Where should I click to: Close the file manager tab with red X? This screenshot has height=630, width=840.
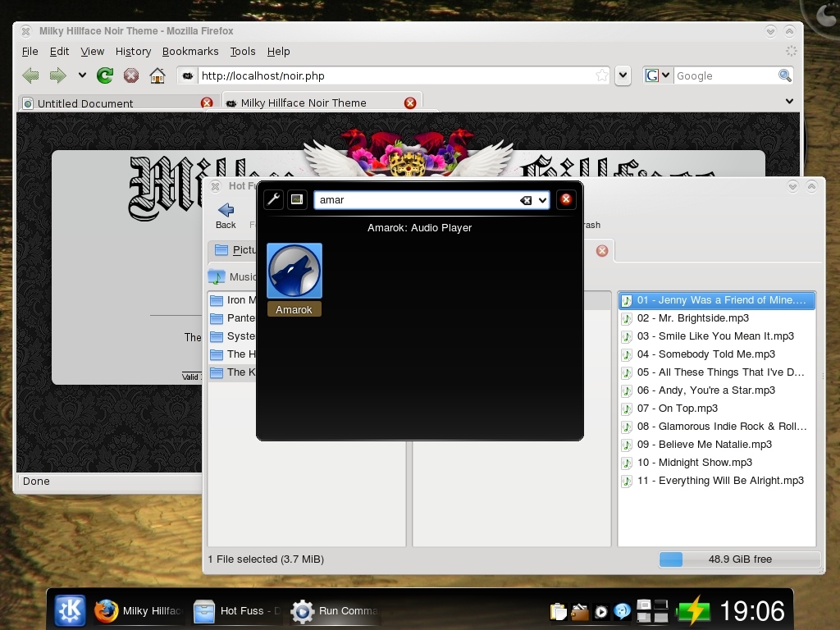point(602,251)
